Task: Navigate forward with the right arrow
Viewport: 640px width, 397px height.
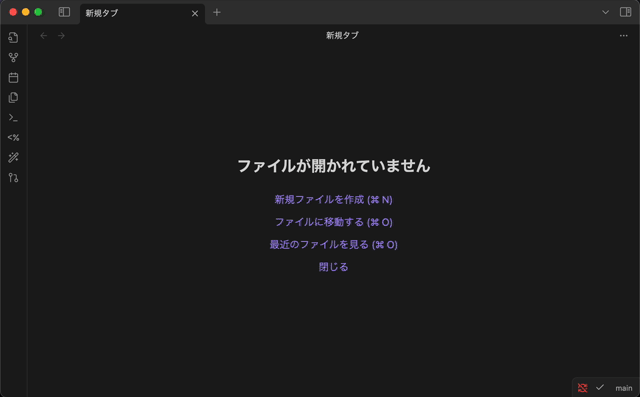Action: tap(61, 36)
